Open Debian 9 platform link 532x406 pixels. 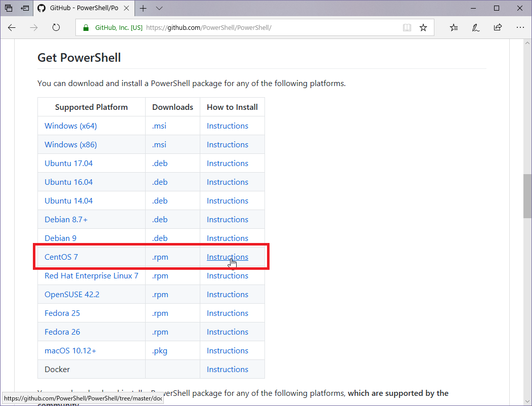pyautogui.click(x=60, y=238)
